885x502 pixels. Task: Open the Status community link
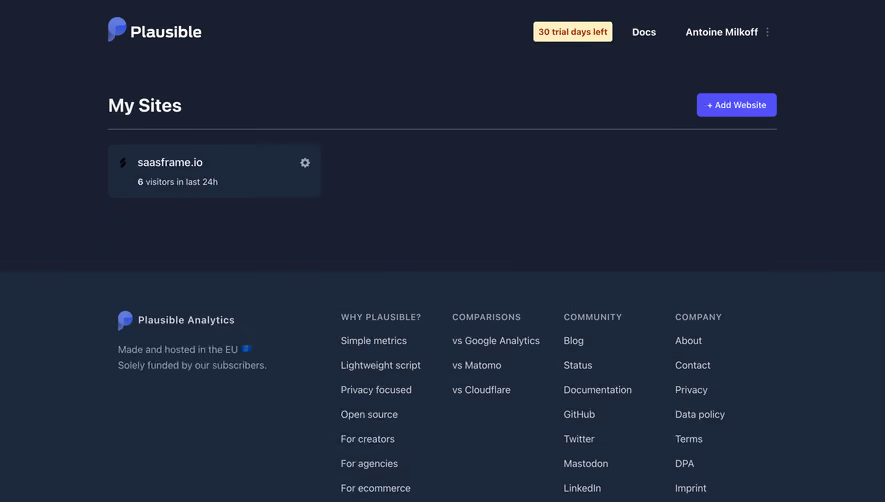[577, 365]
